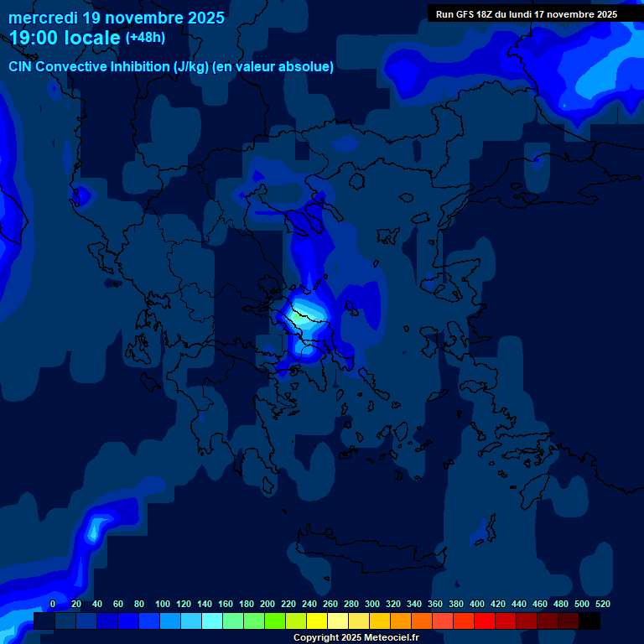
Task: Click the 300 value label on legend
Action: click(x=372, y=604)
